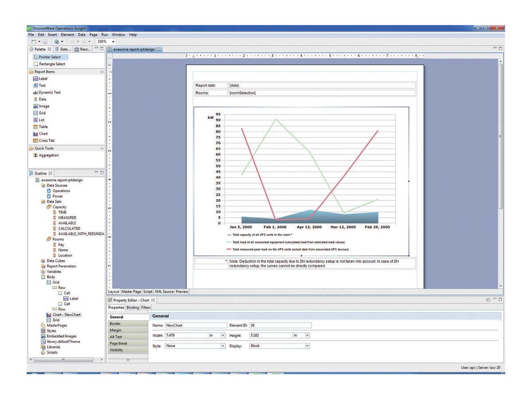The width and height of the screenshot is (532, 399).
Task: Open the Style dropdown in Property Editor
Action: tap(223, 346)
